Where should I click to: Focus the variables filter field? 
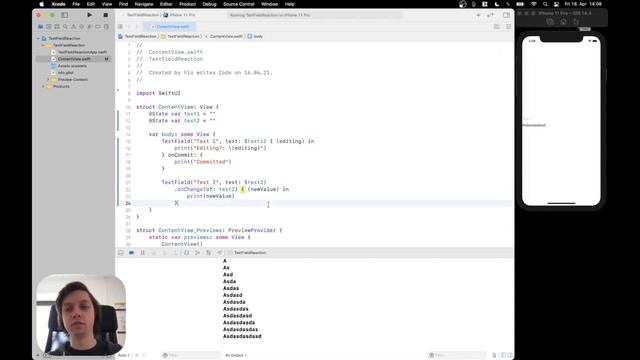click(191, 355)
